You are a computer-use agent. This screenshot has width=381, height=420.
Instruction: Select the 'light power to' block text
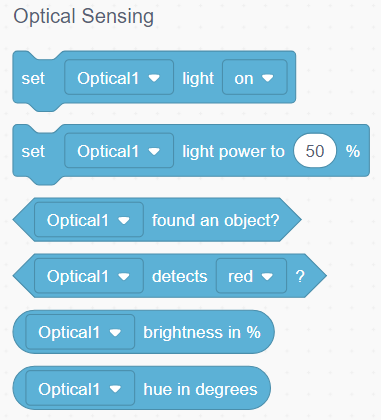click(233, 152)
